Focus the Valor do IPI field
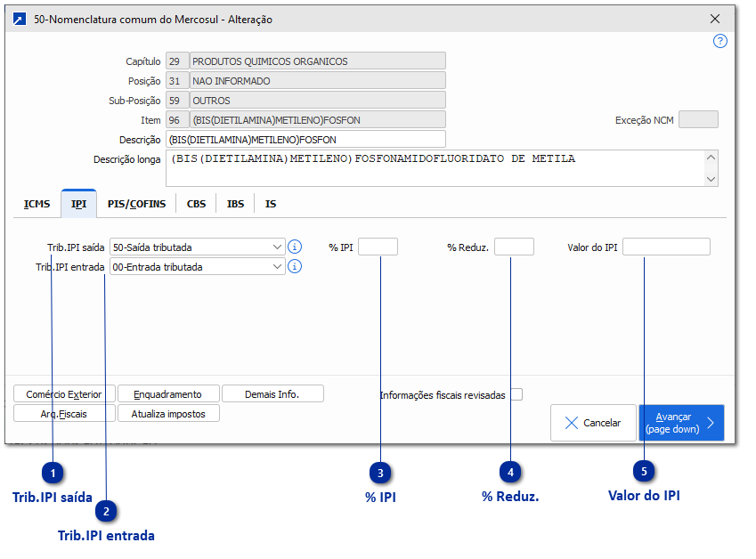Viewport: 756px width, 559px height. click(x=666, y=247)
